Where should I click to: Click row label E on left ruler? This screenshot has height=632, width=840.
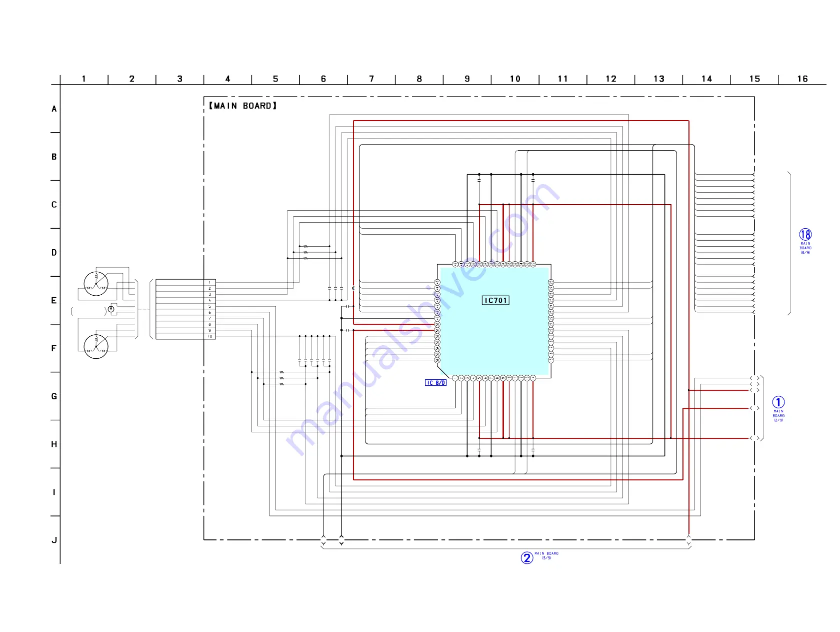(x=54, y=300)
